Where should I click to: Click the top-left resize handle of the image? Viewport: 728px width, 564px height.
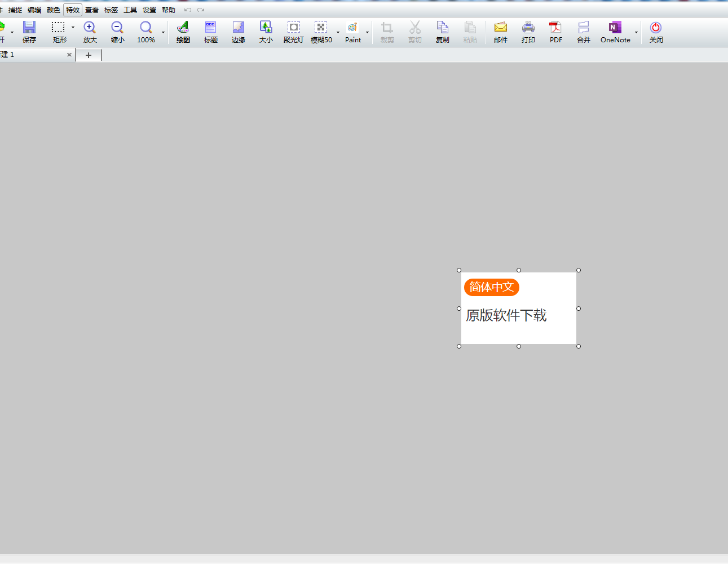click(x=459, y=270)
